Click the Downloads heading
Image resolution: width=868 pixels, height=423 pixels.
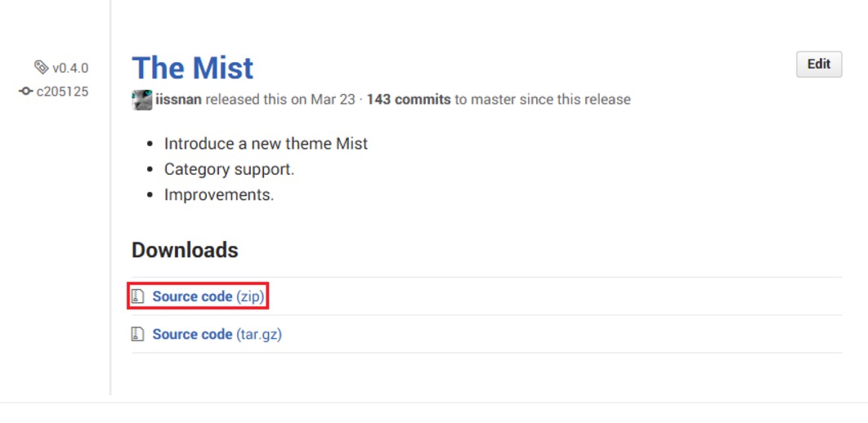185,250
